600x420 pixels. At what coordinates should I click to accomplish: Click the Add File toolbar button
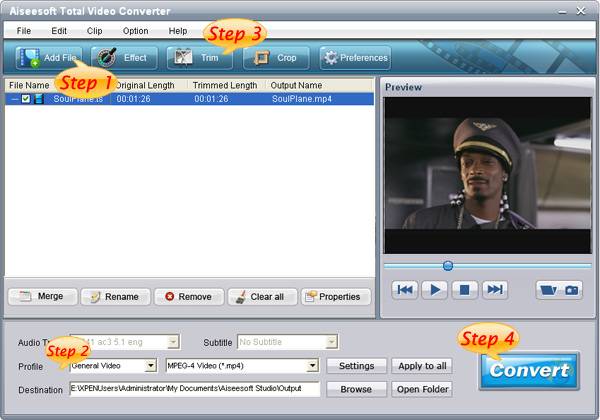click(49, 58)
